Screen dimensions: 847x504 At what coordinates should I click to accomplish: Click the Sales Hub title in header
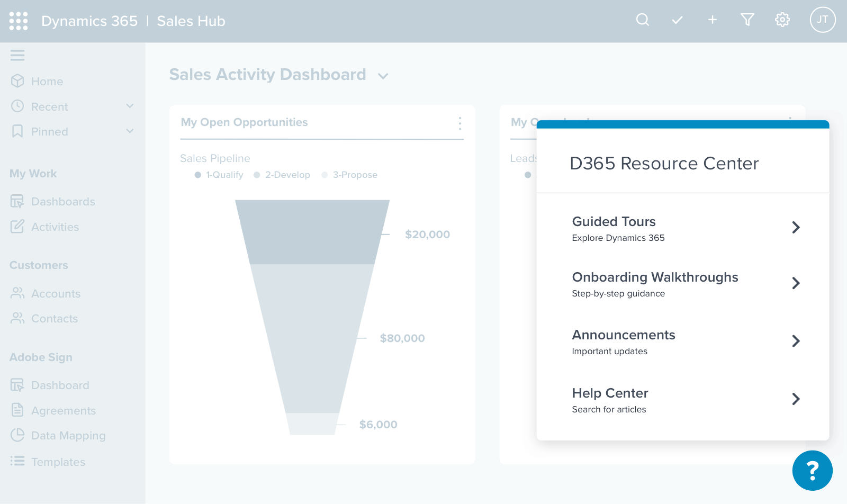tap(191, 21)
